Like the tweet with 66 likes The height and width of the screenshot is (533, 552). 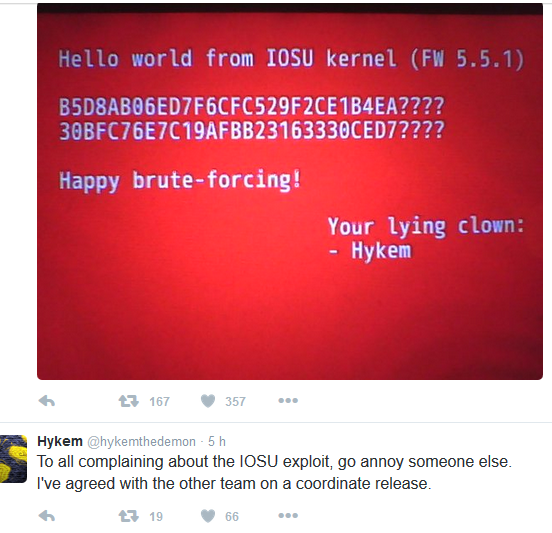208,516
